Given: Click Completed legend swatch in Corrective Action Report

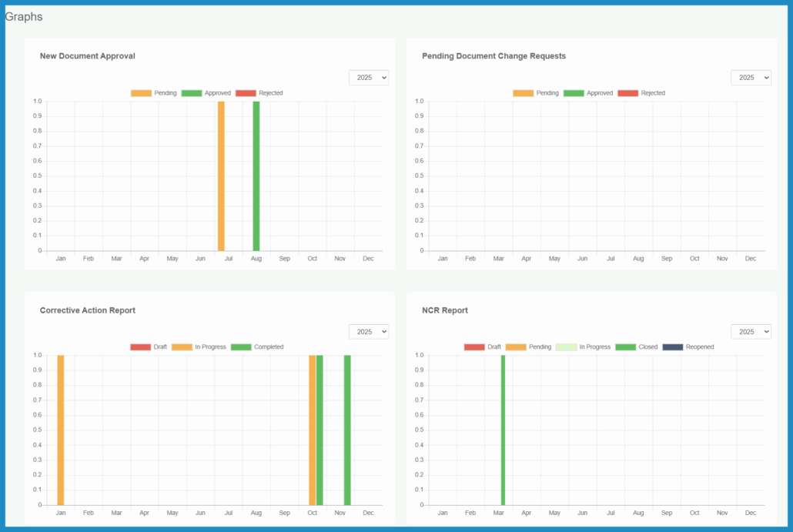Looking at the screenshot, I should pos(241,347).
